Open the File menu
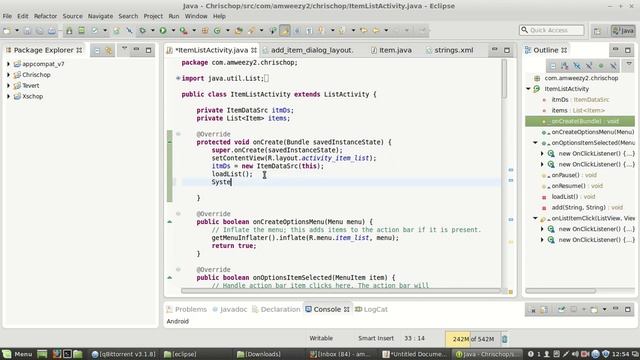The image size is (640, 360). pyautogui.click(x=7, y=16)
